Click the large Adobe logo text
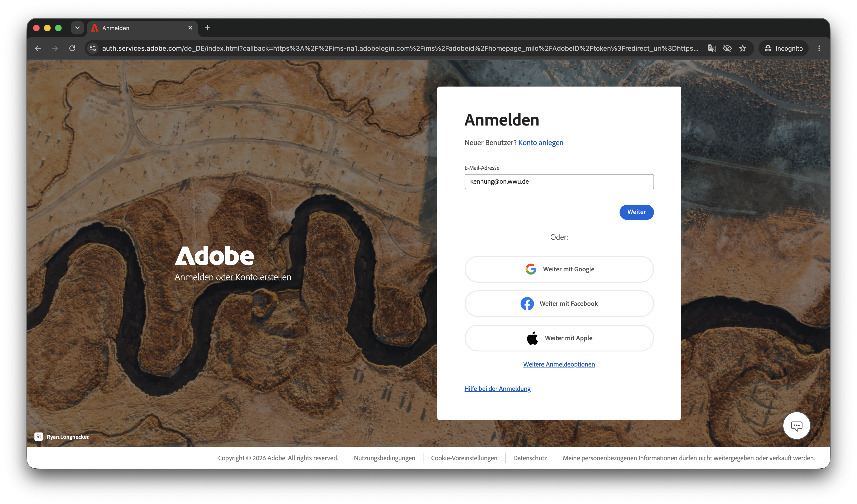The height and width of the screenshot is (504, 857). point(214,256)
